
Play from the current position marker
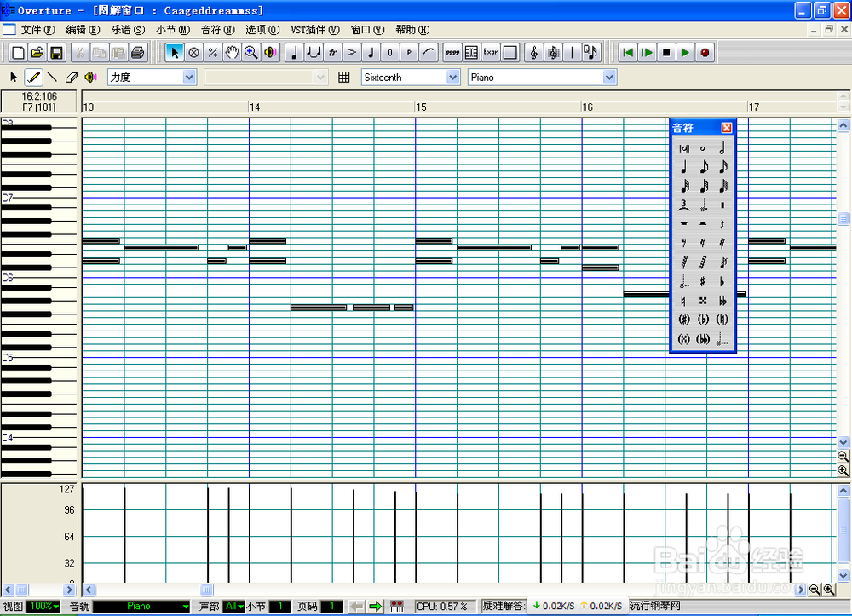point(648,53)
